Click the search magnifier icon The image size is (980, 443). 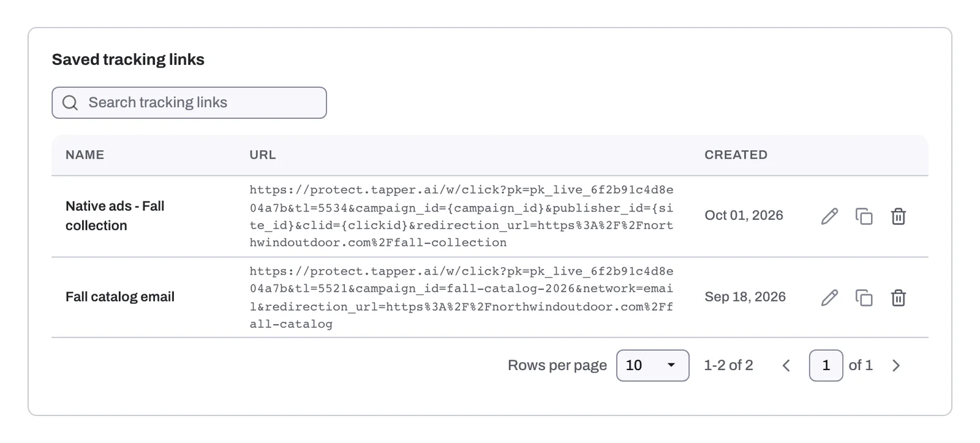point(70,103)
